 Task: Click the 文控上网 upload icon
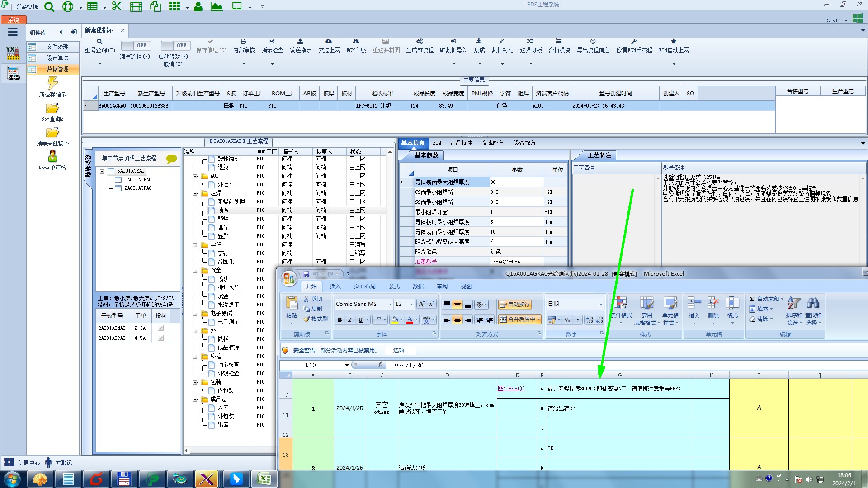(x=329, y=42)
